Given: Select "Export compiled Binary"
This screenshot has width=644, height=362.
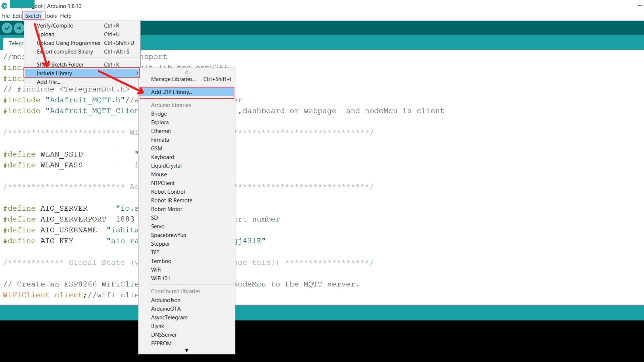Looking at the screenshot, I should tap(65, 51).
